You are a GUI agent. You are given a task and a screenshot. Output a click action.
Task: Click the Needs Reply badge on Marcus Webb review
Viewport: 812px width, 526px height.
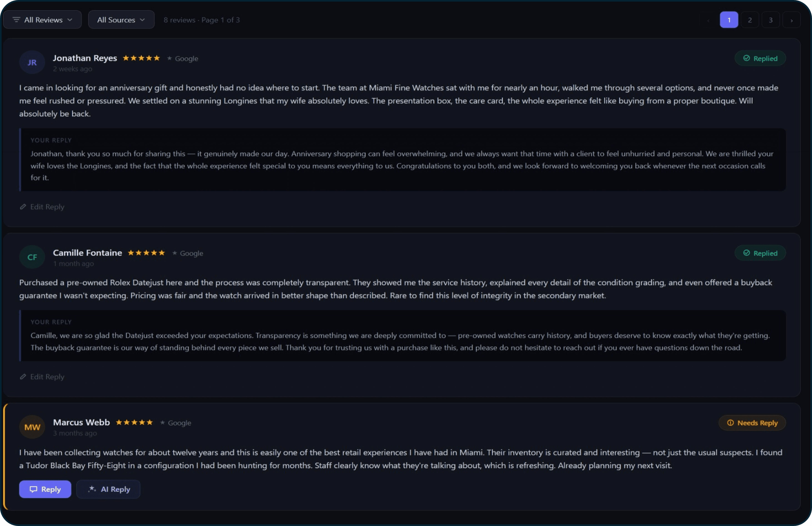(752, 423)
